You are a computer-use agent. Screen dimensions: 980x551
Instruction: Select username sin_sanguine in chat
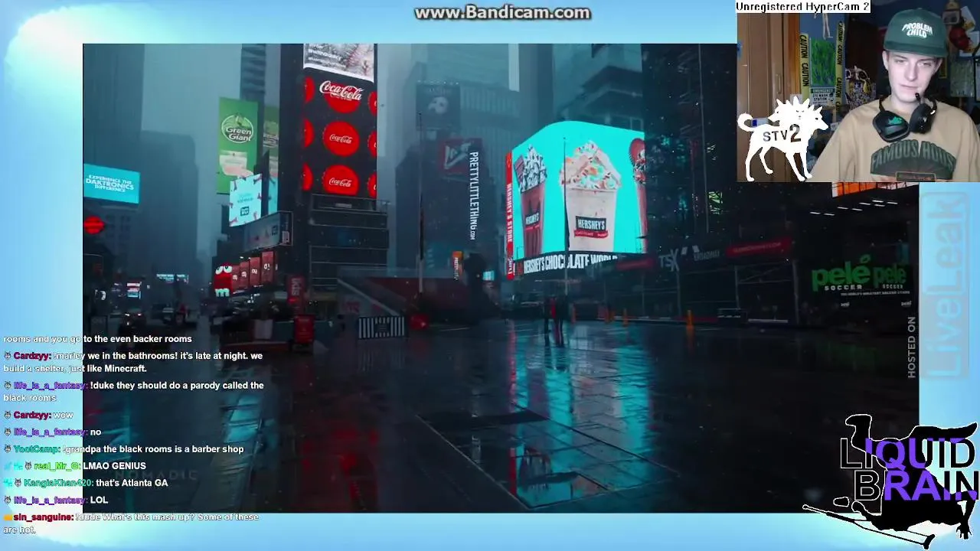pyautogui.click(x=44, y=517)
